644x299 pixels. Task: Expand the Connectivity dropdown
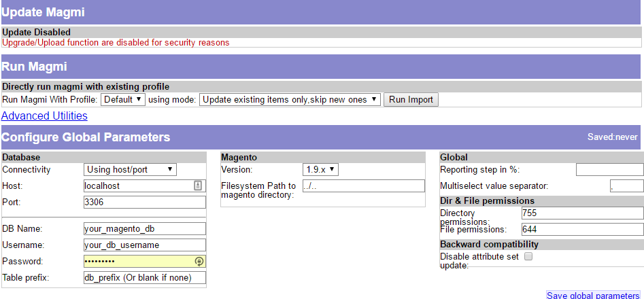[x=130, y=169]
